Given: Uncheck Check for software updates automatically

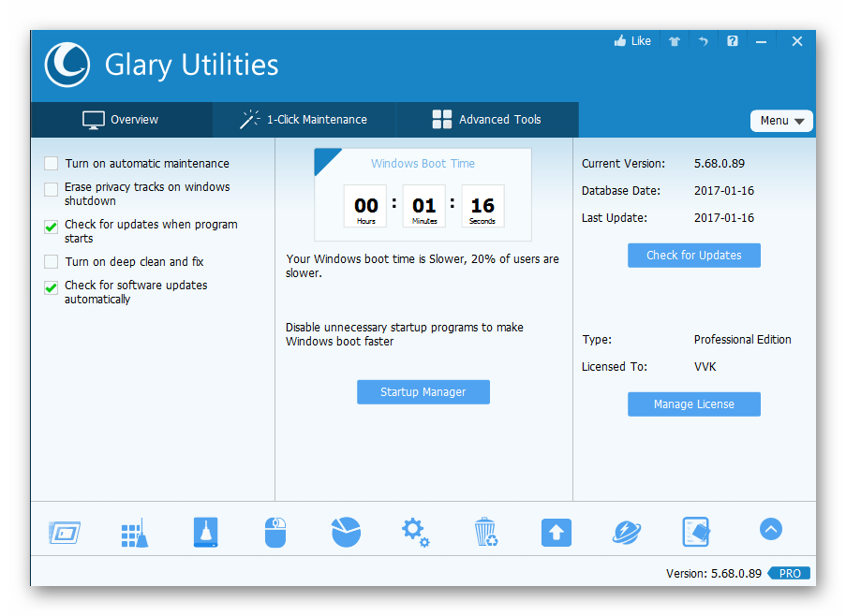Looking at the screenshot, I should point(52,287).
